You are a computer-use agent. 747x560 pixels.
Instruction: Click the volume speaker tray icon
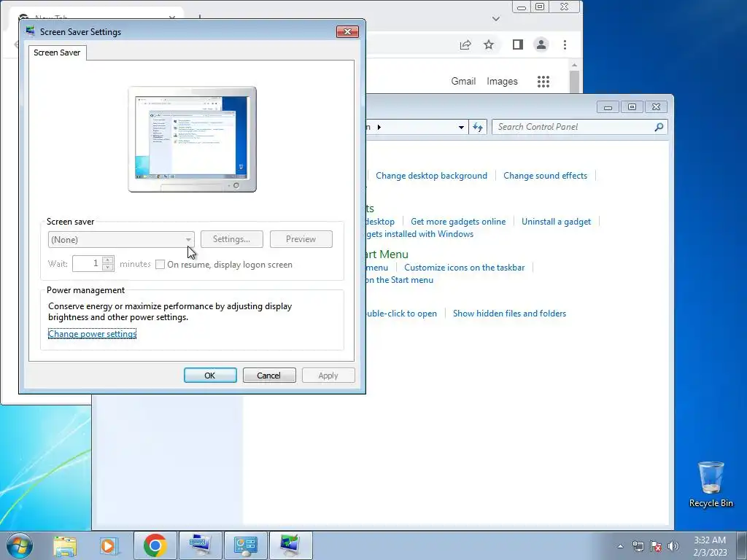click(673, 546)
